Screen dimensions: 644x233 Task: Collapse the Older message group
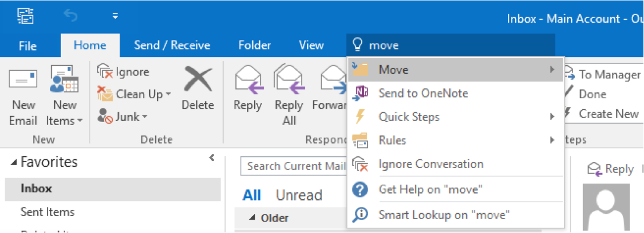click(x=252, y=218)
